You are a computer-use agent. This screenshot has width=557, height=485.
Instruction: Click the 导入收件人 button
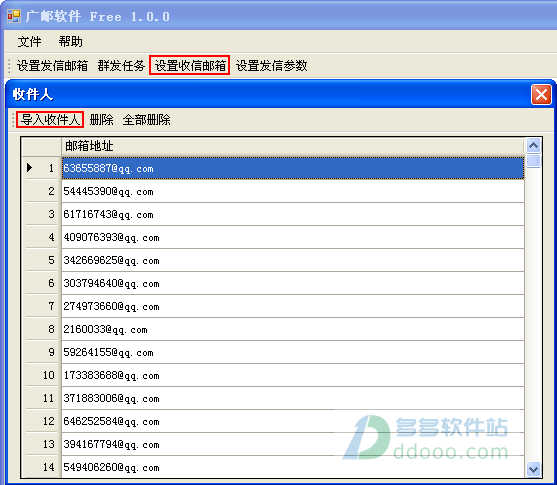[50, 119]
